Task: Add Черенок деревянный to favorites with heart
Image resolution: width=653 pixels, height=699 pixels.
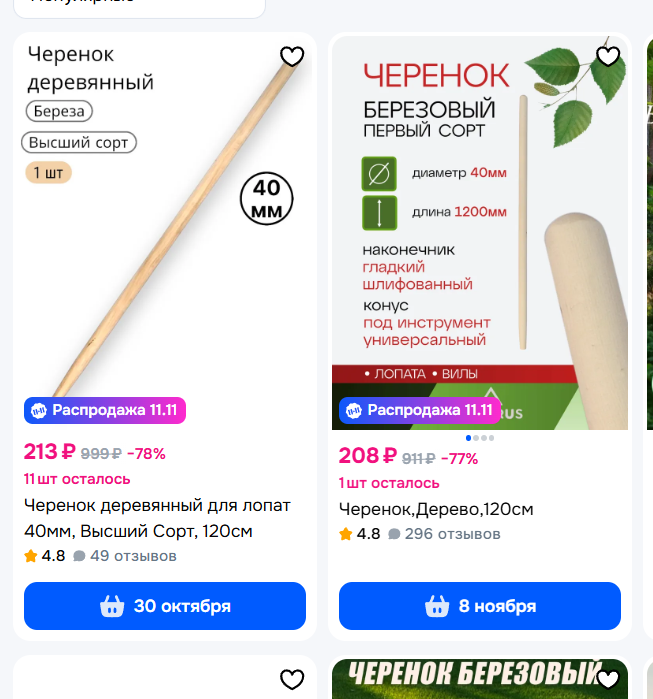Action: (292, 57)
